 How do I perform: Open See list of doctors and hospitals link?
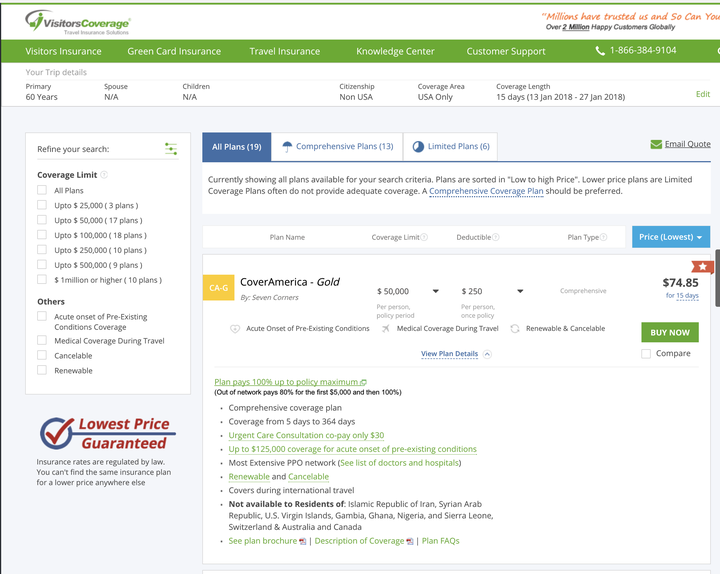(x=399, y=463)
